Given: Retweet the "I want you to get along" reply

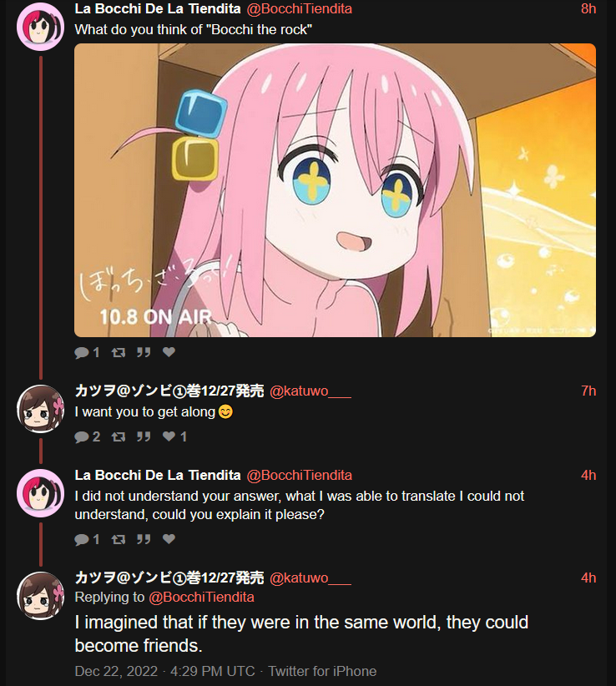Looking at the screenshot, I should point(119,436).
